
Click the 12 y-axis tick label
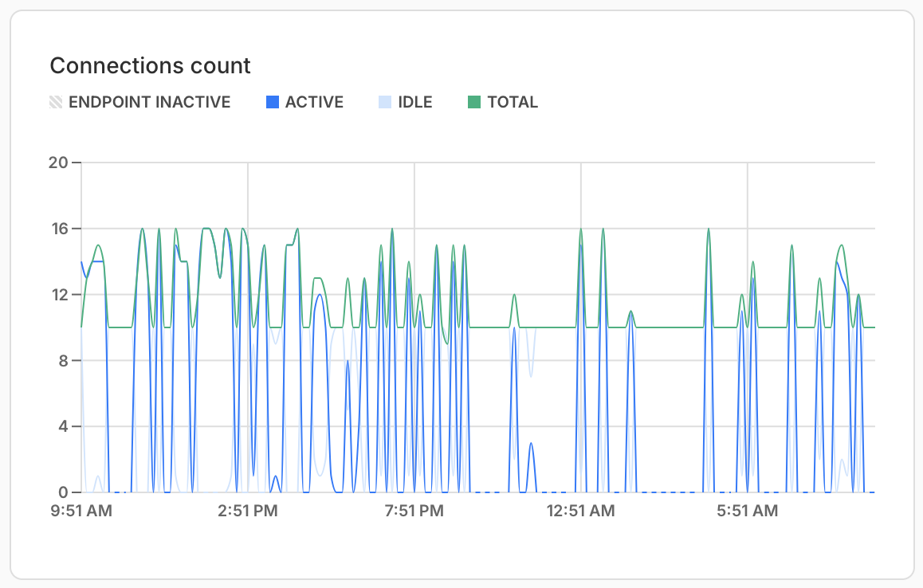(60, 294)
